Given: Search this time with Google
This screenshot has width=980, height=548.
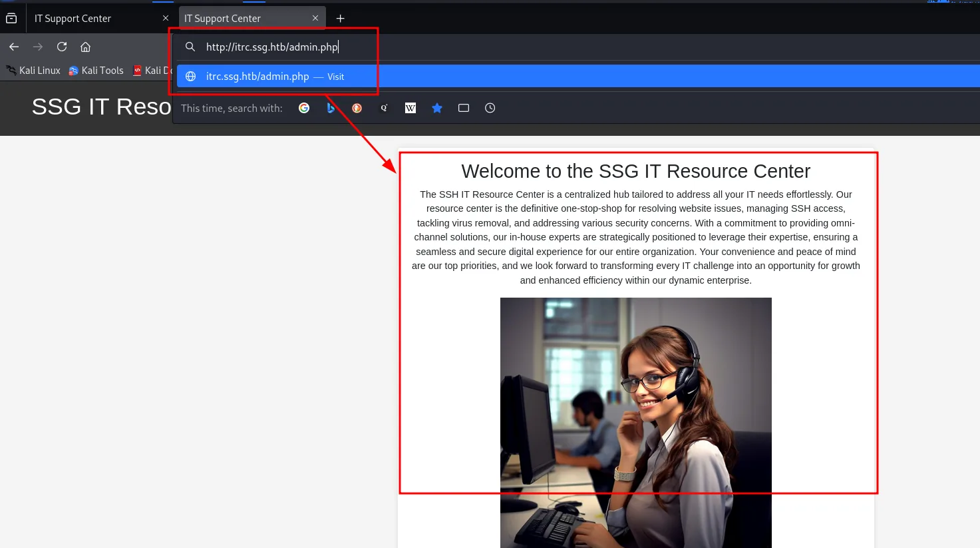Looking at the screenshot, I should [304, 108].
